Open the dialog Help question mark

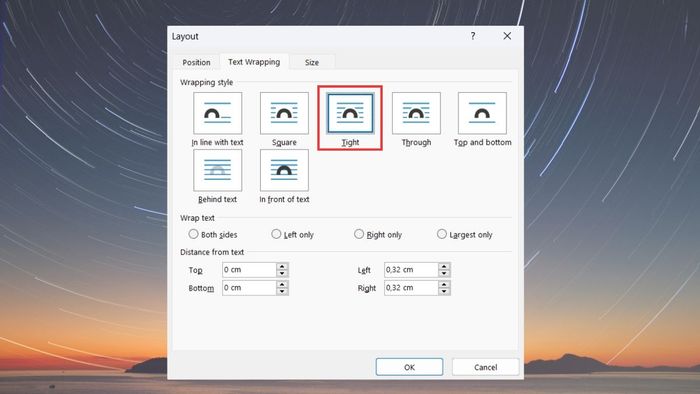click(473, 36)
